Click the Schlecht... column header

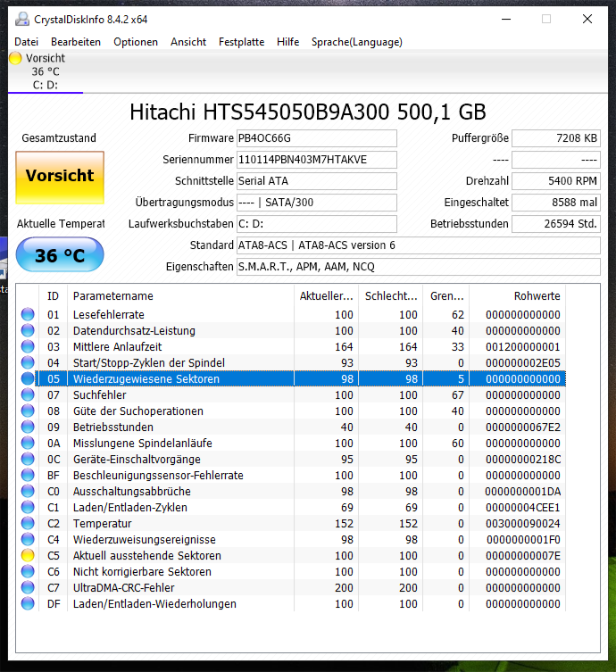pyautogui.click(x=390, y=295)
